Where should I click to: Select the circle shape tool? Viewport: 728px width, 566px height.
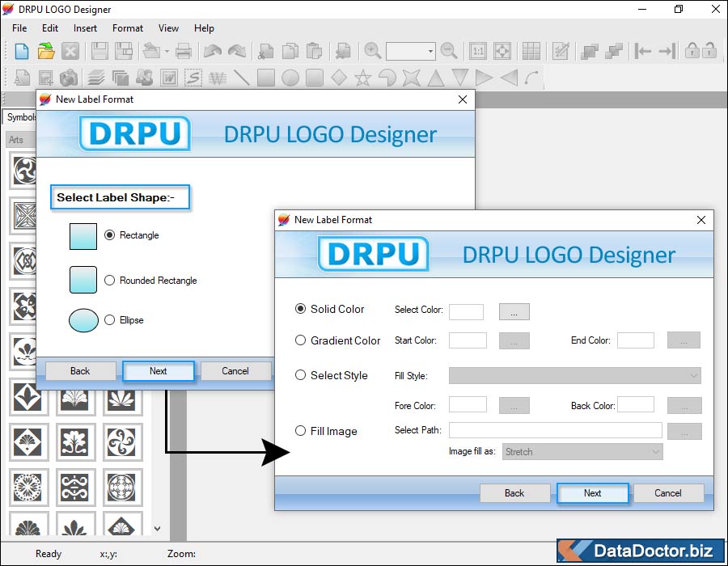click(290, 78)
